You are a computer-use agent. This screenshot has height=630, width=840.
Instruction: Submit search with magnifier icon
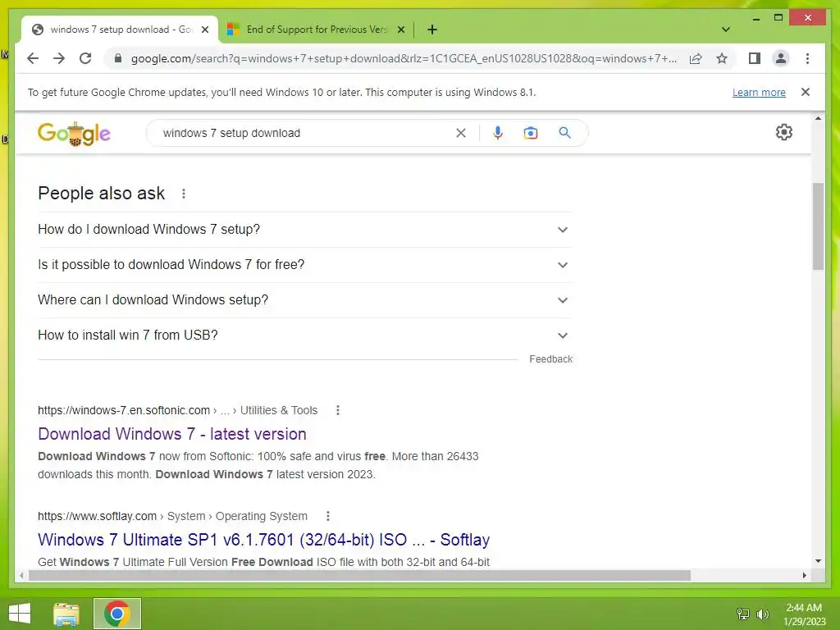pyautogui.click(x=564, y=133)
